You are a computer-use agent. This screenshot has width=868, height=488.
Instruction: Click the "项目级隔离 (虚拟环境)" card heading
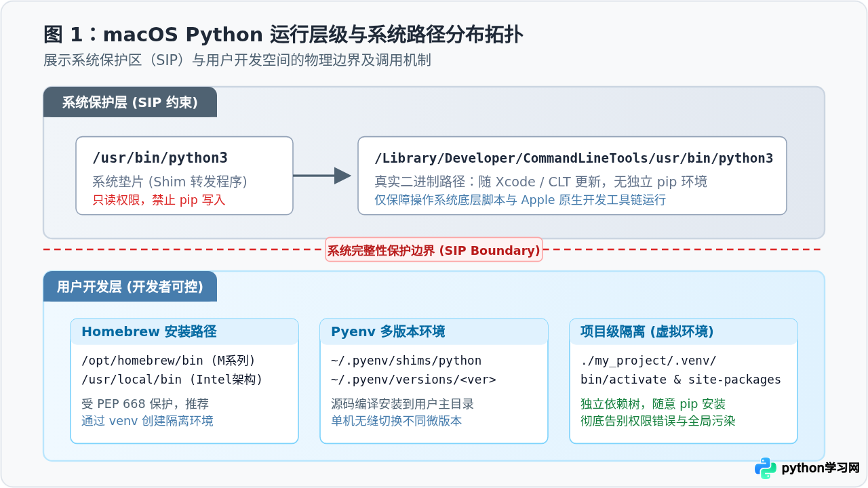(647, 331)
